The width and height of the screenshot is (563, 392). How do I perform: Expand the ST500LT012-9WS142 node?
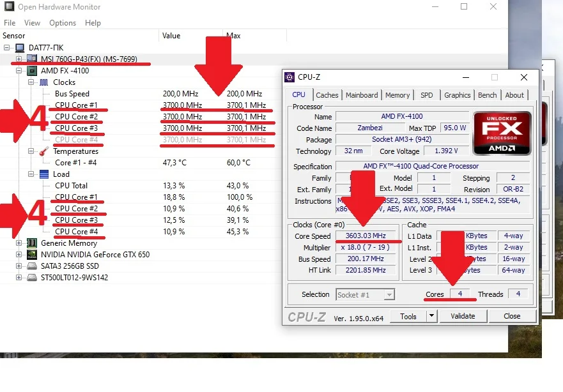[x=19, y=277]
